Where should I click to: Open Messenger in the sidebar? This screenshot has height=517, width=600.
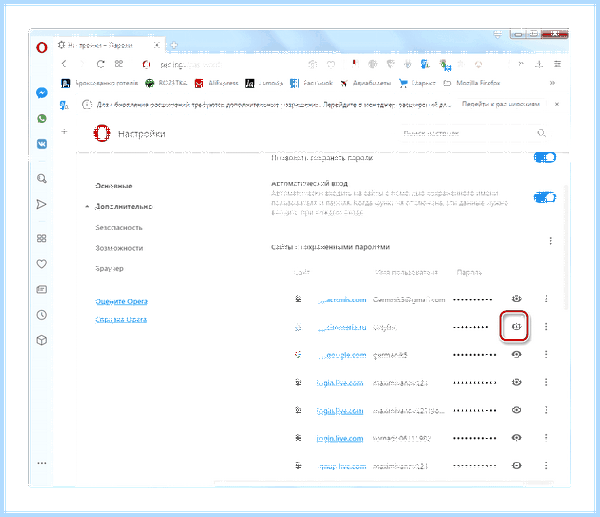(42, 93)
